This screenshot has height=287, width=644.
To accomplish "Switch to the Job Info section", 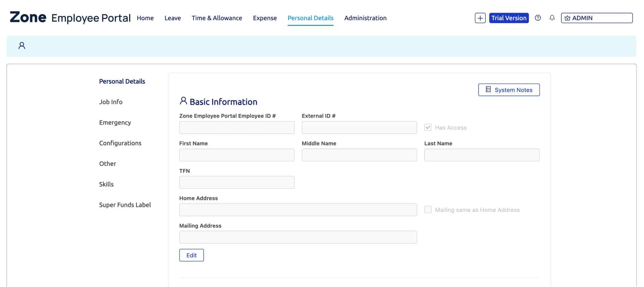I will pos(111,102).
